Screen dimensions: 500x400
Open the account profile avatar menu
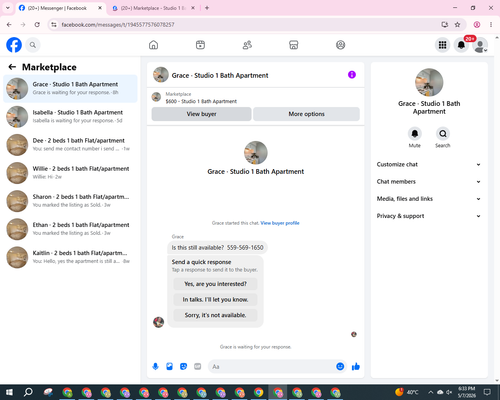tap(480, 45)
